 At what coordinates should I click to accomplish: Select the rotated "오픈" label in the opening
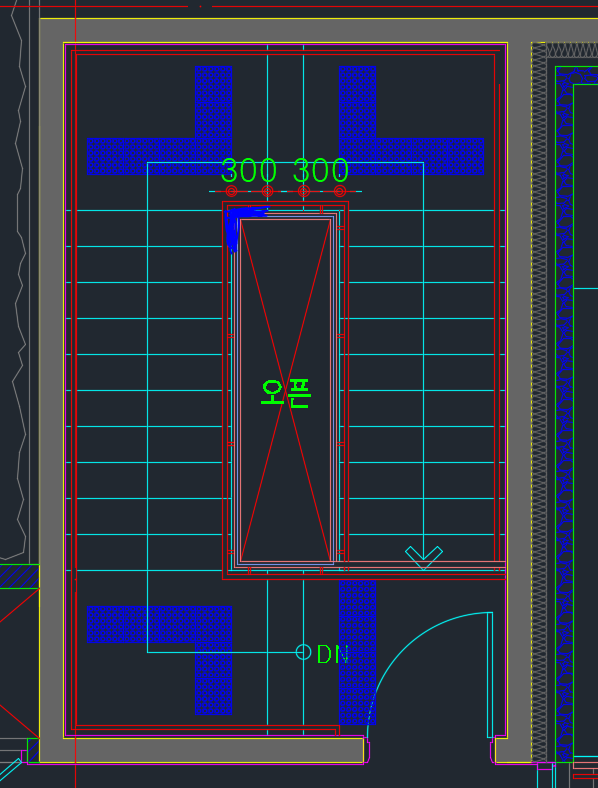pos(285,393)
